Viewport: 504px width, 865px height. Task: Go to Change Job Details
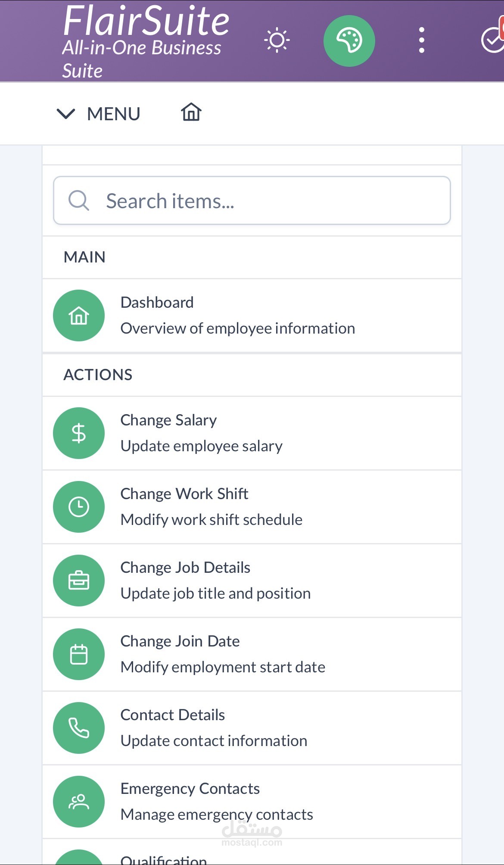(x=215, y=581)
